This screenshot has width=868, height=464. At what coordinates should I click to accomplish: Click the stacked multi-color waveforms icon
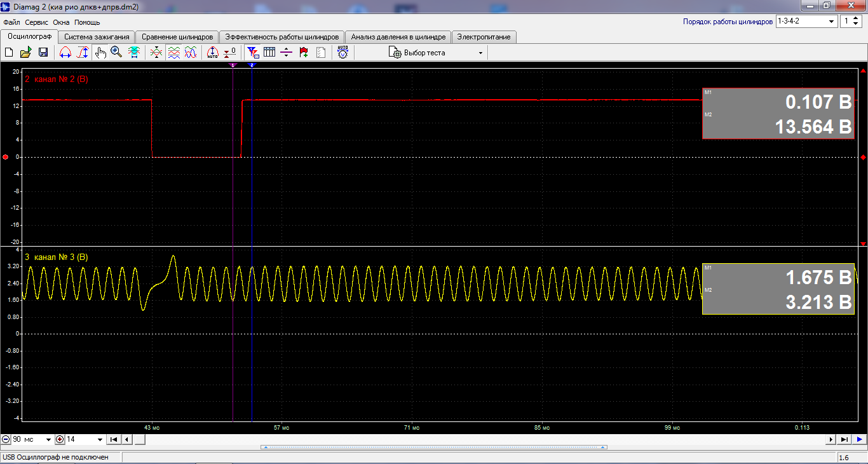pos(173,53)
